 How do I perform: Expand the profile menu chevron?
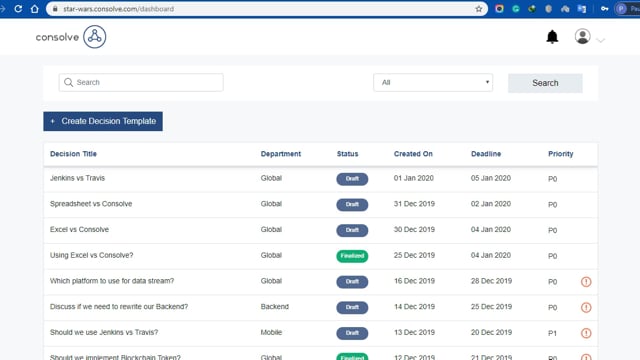pos(600,40)
